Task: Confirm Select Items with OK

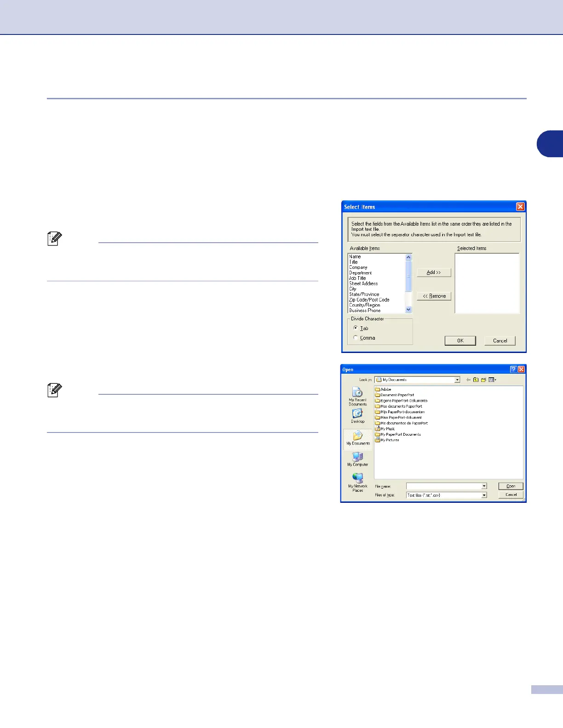Action: point(460,341)
